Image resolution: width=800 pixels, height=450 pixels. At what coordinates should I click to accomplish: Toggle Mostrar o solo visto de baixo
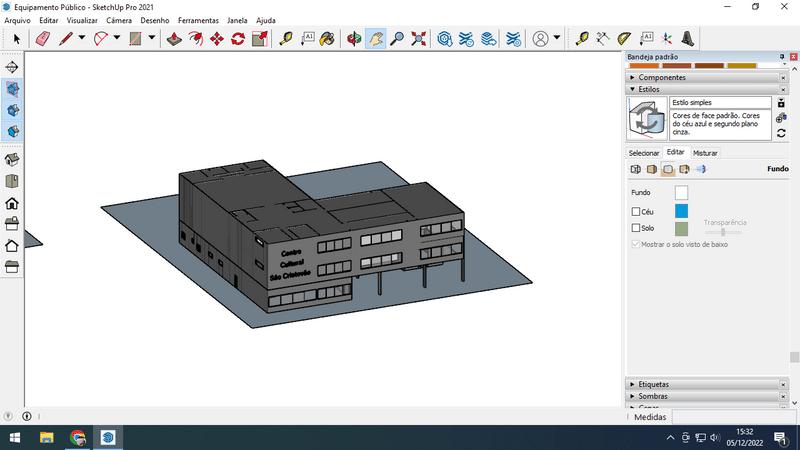636,244
